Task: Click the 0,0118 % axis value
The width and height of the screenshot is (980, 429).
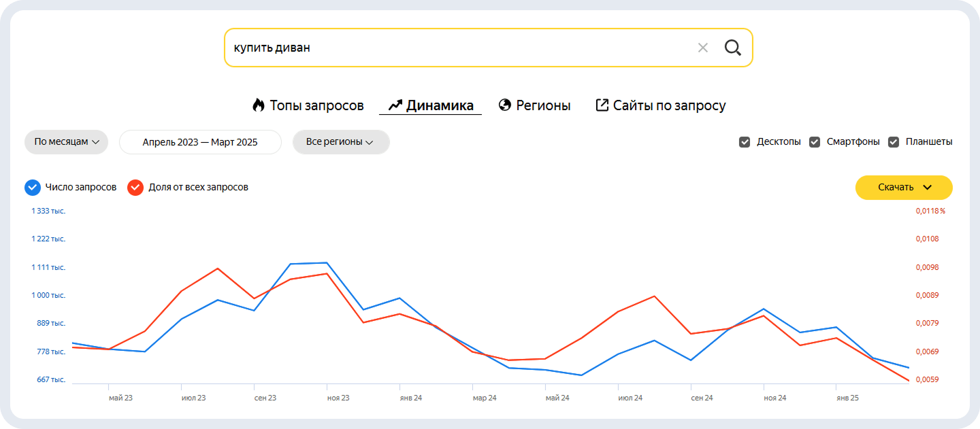Action: [x=930, y=211]
